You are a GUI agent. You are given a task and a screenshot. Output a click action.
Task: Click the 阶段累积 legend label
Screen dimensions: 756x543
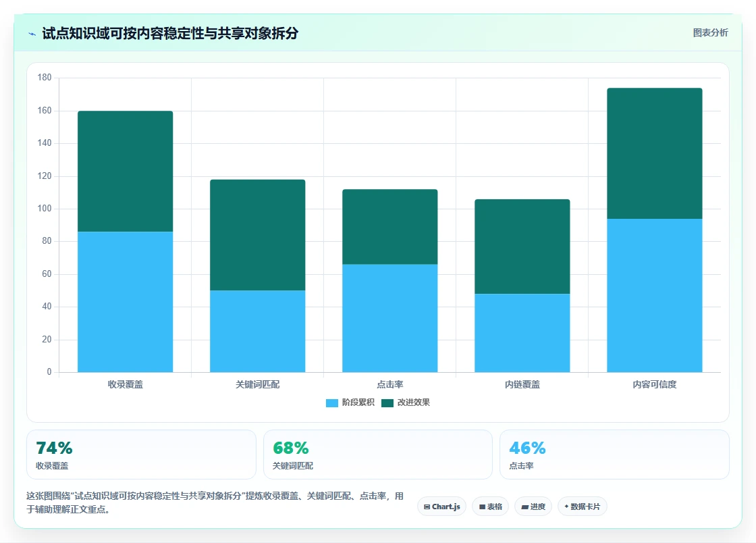[x=358, y=403]
